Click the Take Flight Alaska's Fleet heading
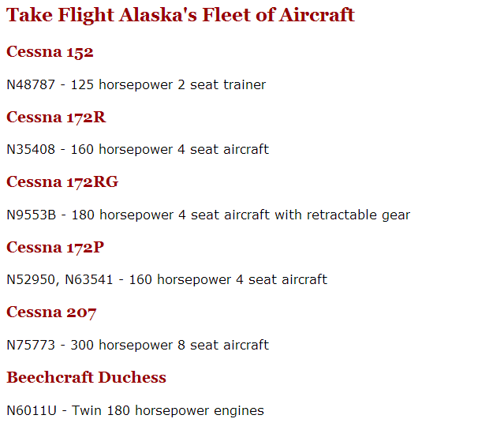This screenshot has width=504, height=430. click(x=181, y=15)
